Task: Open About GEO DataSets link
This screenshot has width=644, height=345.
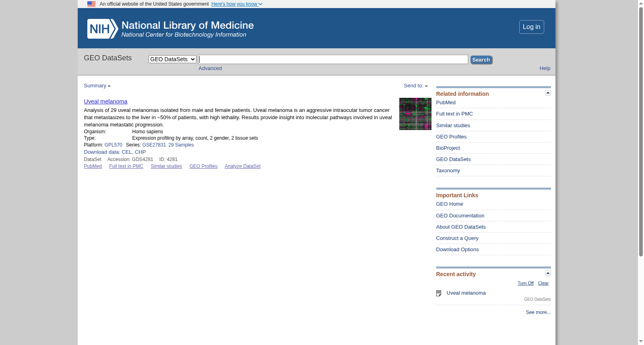Action: (x=461, y=227)
